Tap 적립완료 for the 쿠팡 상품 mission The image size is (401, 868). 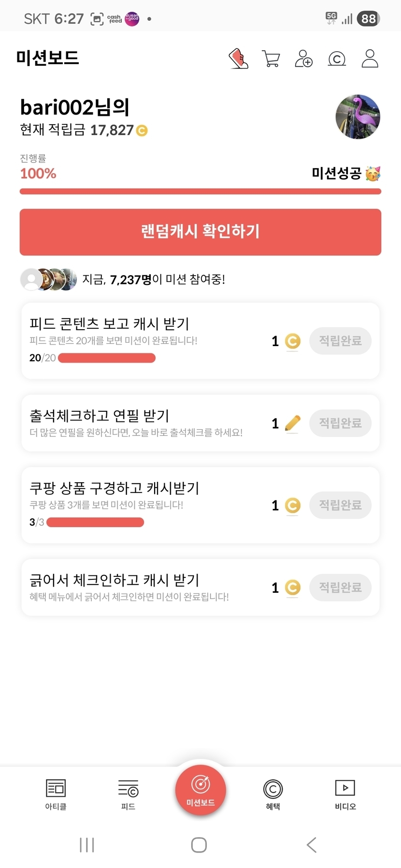click(340, 505)
